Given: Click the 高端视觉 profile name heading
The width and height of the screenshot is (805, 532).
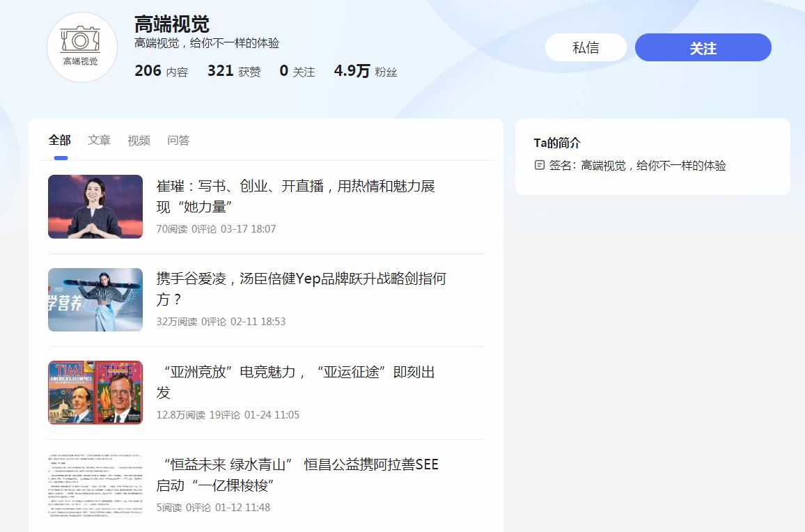Looking at the screenshot, I should pyautogui.click(x=172, y=24).
